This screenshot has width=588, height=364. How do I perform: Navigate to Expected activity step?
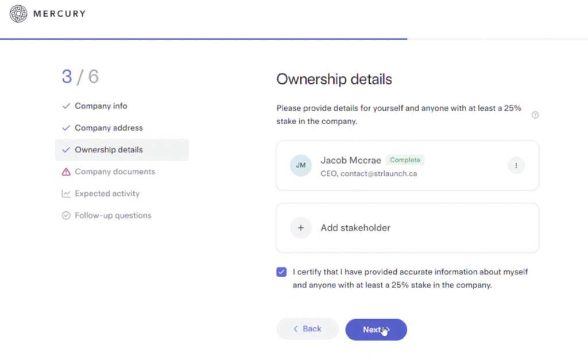[x=107, y=193]
